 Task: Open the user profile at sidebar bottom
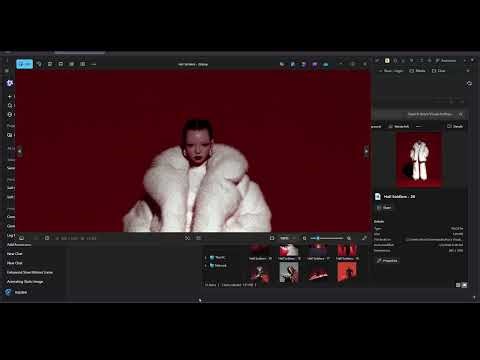(x=17, y=292)
